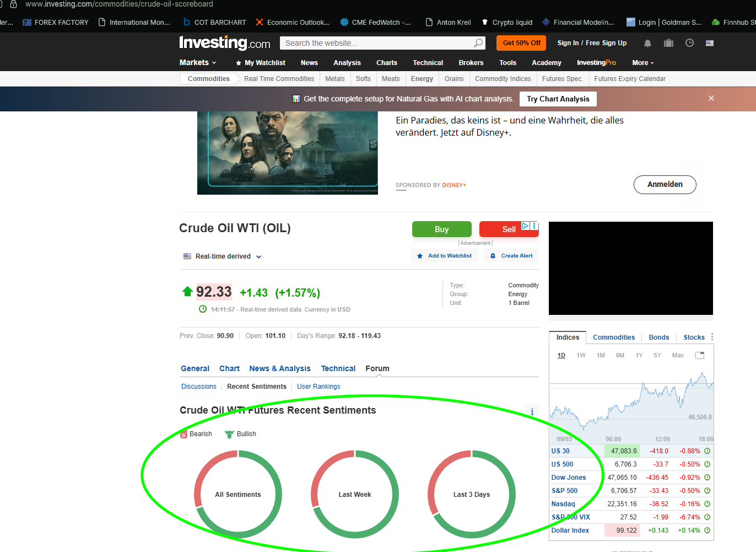This screenshot has width=756, height=552.
Task: Open the Real-time derived dropdown
Action: pos(223,256)
